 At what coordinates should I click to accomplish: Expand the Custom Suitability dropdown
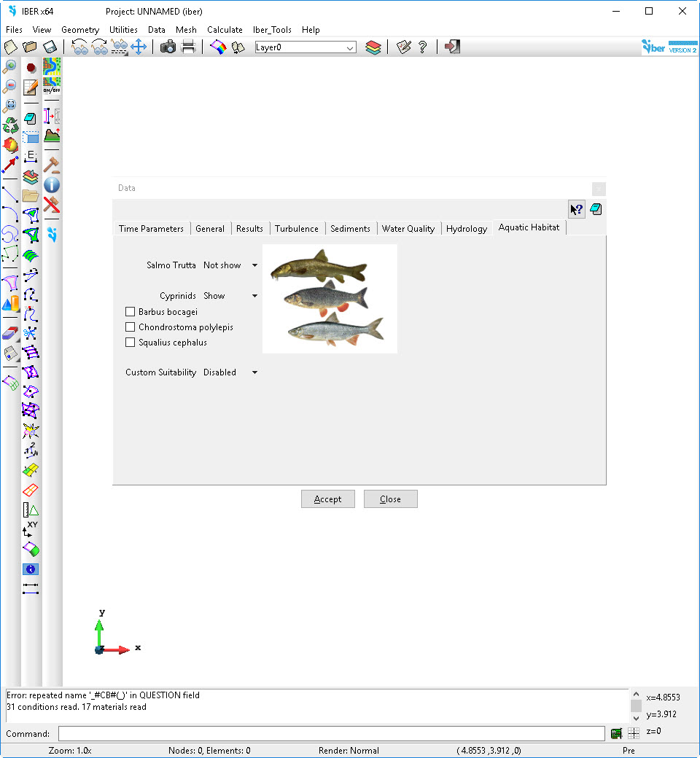click(230, 372)
